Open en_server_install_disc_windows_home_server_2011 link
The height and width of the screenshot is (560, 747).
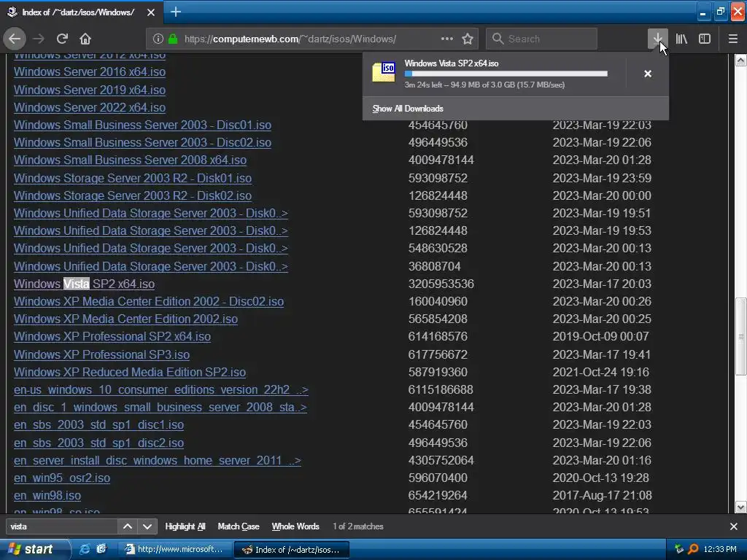point(158,461)
